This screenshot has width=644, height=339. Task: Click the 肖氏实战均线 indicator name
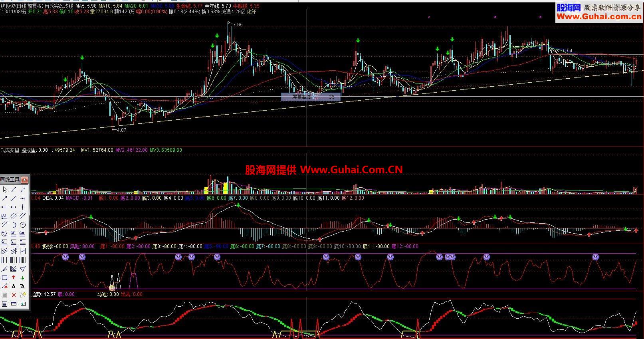coord(59,6)
